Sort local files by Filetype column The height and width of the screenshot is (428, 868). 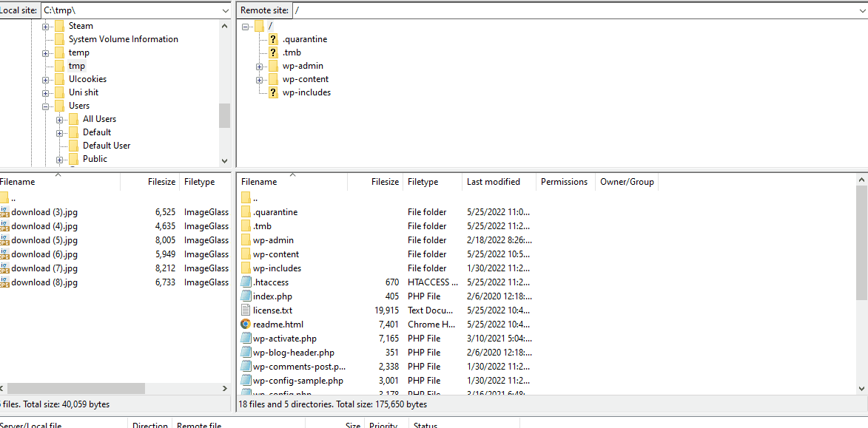click(205, 182)
